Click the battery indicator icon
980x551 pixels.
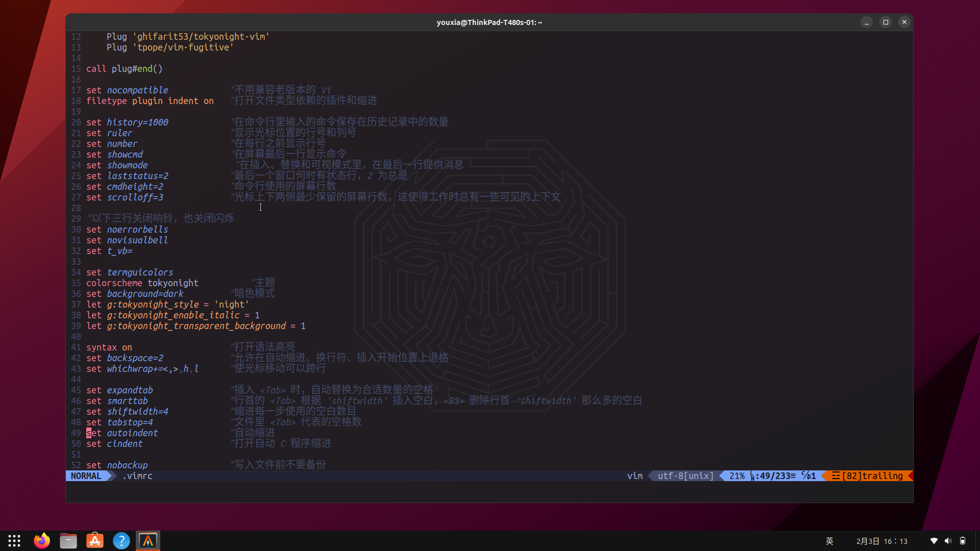tap(963, 541)
